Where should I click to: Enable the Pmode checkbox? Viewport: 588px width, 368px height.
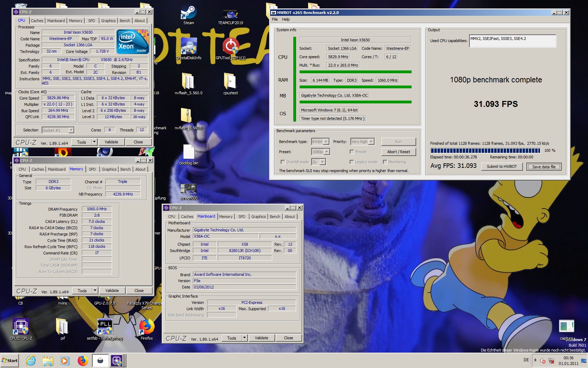pyautogui.click(x=352, y=152)
